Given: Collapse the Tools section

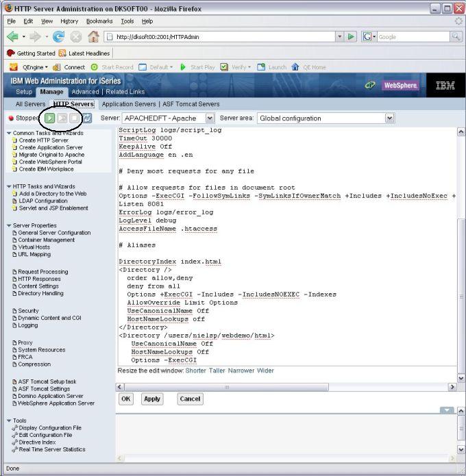Looking at the screenshot, I should [9, 421].
